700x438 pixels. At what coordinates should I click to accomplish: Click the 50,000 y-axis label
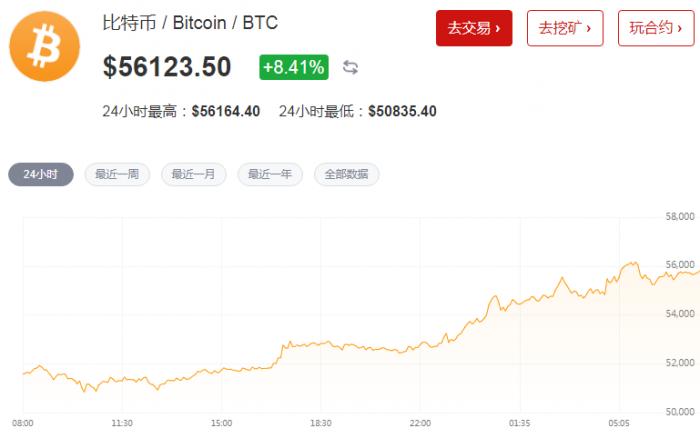(680, 411)
